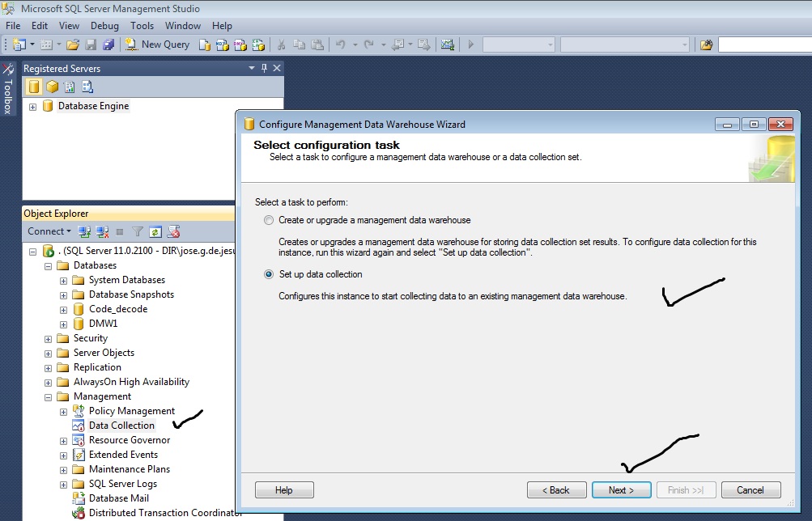812x521 pixels.
Task: Click the Save disk icon in toolbar
Action: pyautogui.click(x=91, y=45)
